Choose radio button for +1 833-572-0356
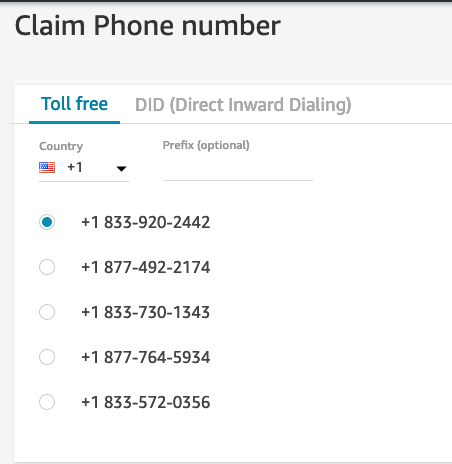The height and width of the screenshot is (464, 452). pos(47,402)
